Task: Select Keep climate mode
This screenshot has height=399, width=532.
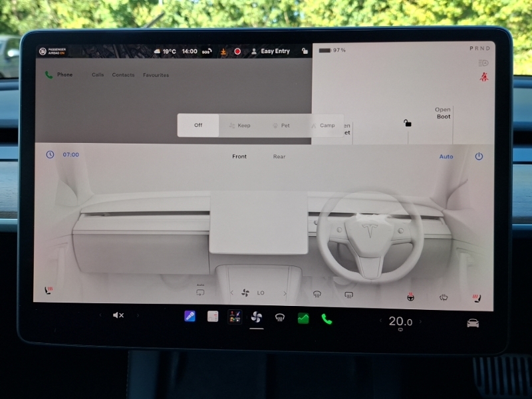Action: [x=239, y=126]
